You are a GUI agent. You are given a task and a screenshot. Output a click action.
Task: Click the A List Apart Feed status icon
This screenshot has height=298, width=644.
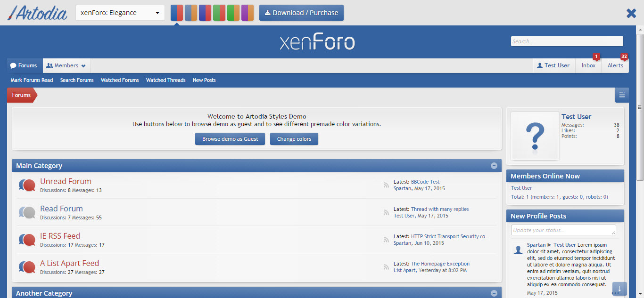tap(27, 267)
